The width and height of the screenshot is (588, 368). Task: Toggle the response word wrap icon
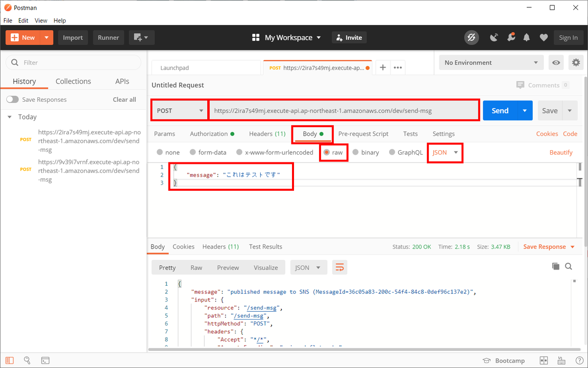(x=340, y=267)
